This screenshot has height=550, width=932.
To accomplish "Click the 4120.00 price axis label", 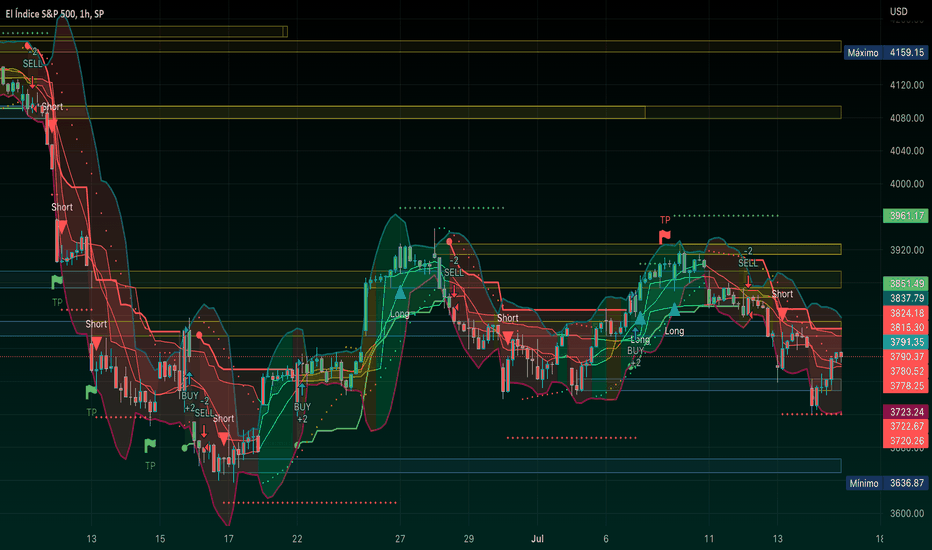I will tap(906, 85).
